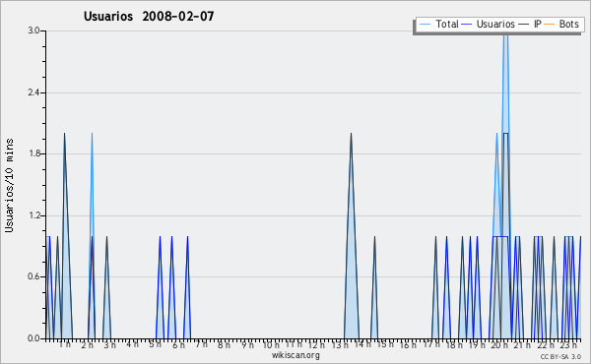Click the '1.2' y-axis value

33,215
